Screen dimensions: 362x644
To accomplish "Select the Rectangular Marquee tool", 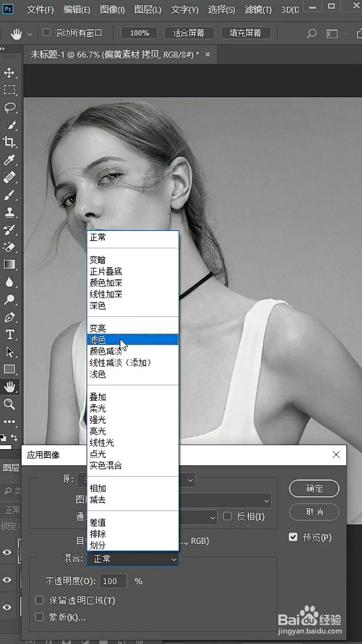I will click(9, 90).
